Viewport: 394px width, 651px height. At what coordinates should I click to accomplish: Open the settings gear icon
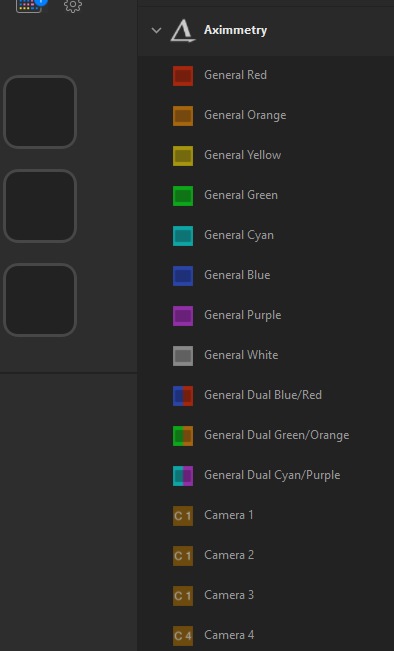click(x=73, y=5)
